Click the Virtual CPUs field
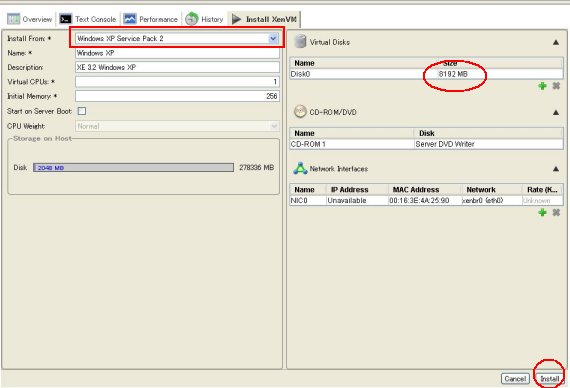Viewport: 570px width, 388px height. pyautogui.click(x=177, y=82)
